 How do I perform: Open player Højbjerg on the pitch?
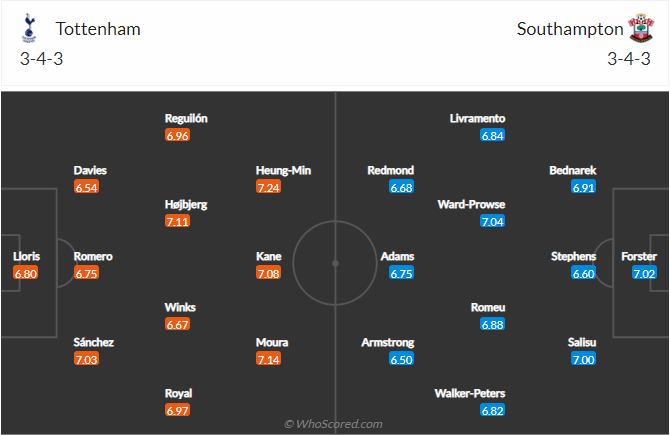pyautogui.click(x=186, y=205)
